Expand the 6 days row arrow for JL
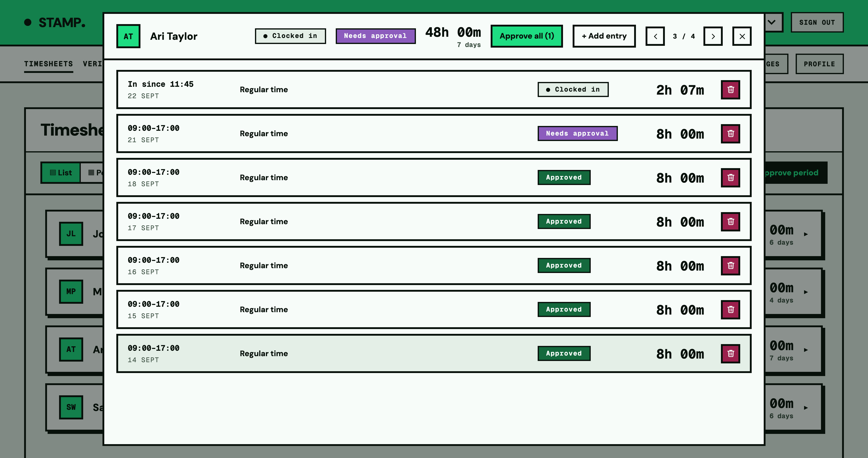This screenshot has width=868, height=458. coord(806,234)
